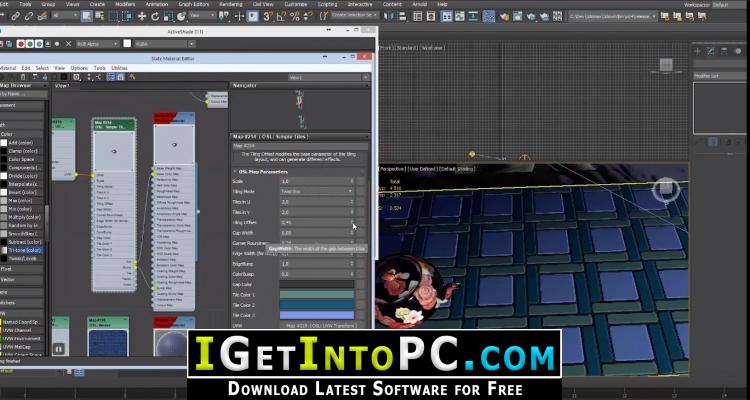
Task: Click the Tile Color 1 swatch
Action: (x=317, y=295)
